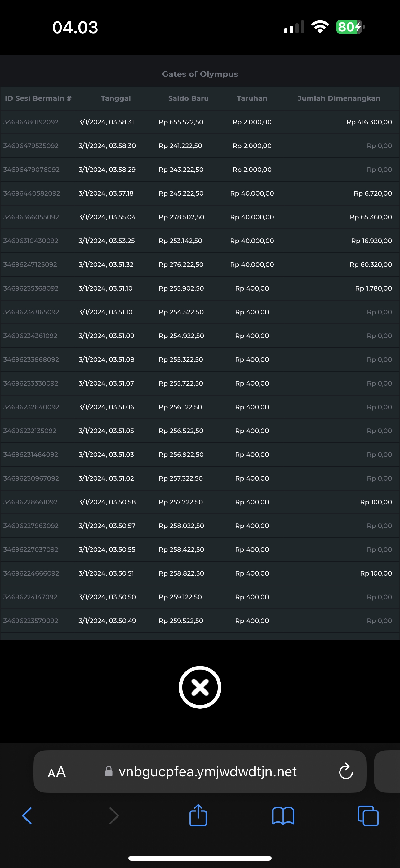The image size is (400, 868).
Task: Tap the Taruhan column header
Action: [252, 98]
